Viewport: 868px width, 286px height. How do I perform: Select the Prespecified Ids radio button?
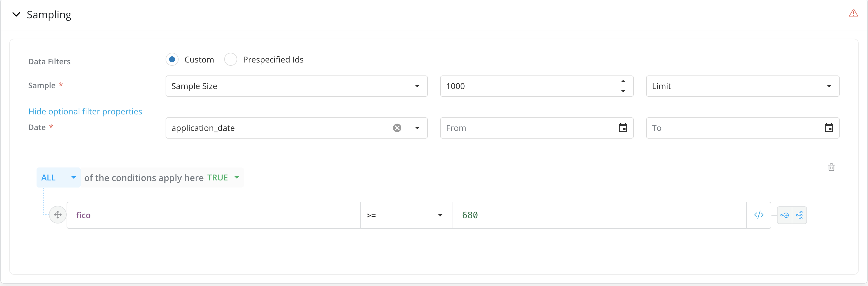tap(231, 59)
